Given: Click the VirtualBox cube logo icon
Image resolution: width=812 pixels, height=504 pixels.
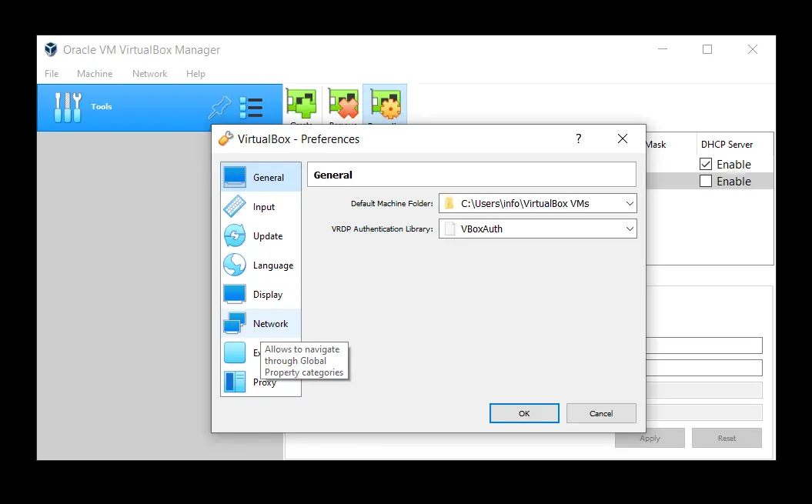Looking at the screenshot, I should point(51,49).
